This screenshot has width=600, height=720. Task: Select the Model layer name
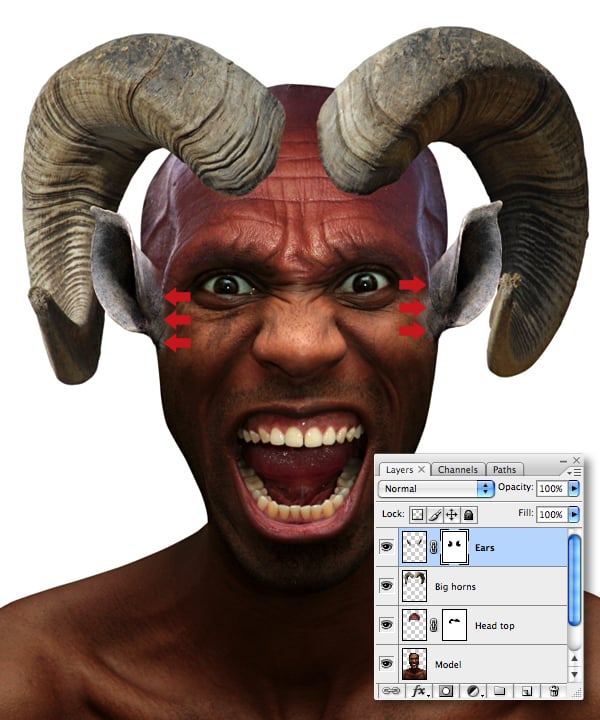pyautogui.click(x=448, y=664)
